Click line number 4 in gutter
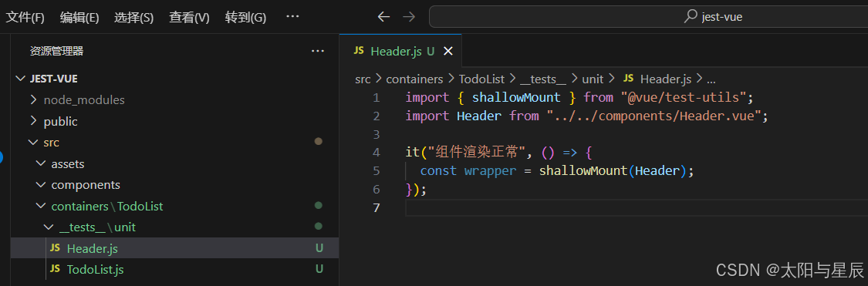Image resolution: width=868 pixels, height=286 pixels. click(377, 153)
